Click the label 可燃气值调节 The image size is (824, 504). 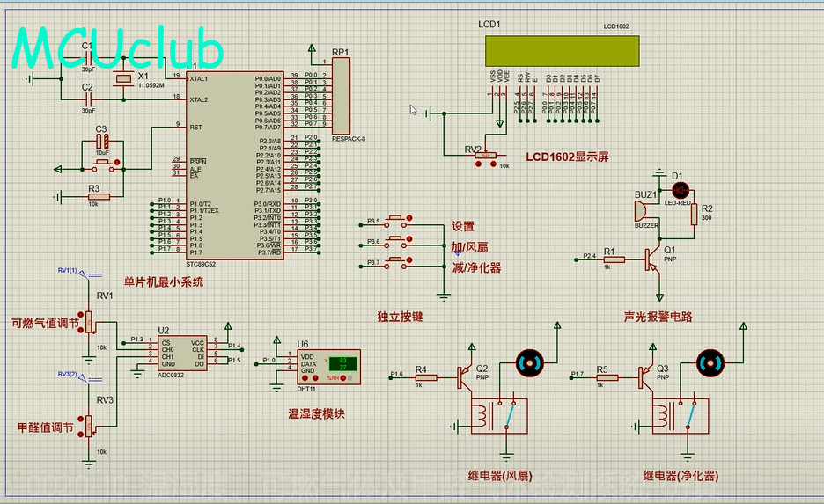coord(45,324)
